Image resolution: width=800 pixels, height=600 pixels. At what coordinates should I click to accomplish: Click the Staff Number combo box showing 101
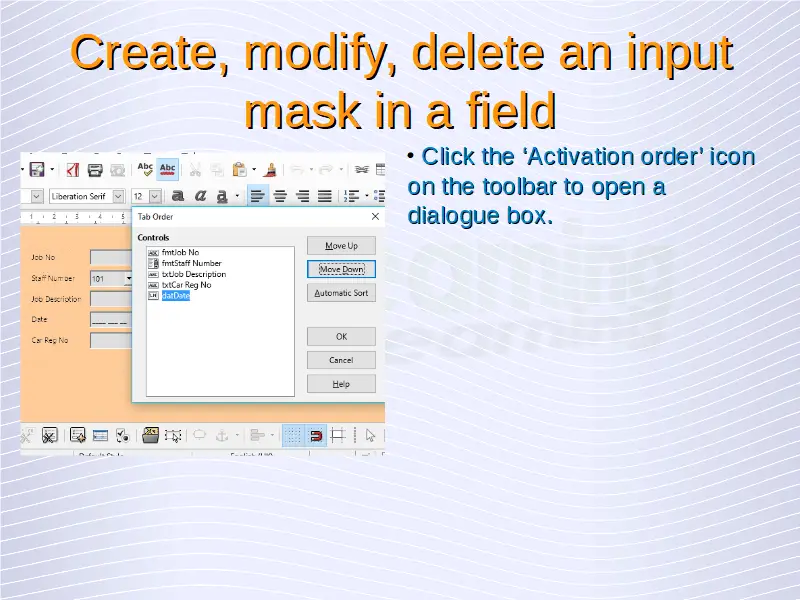[111, 279]
